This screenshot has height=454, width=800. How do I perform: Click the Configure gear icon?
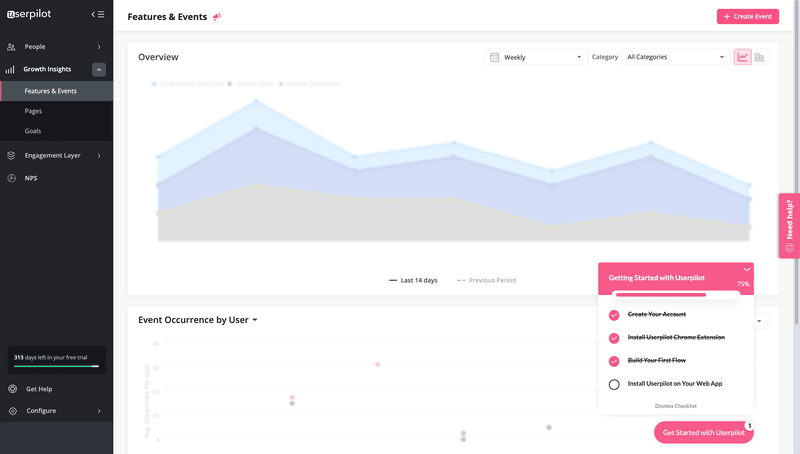pos(13,411)
